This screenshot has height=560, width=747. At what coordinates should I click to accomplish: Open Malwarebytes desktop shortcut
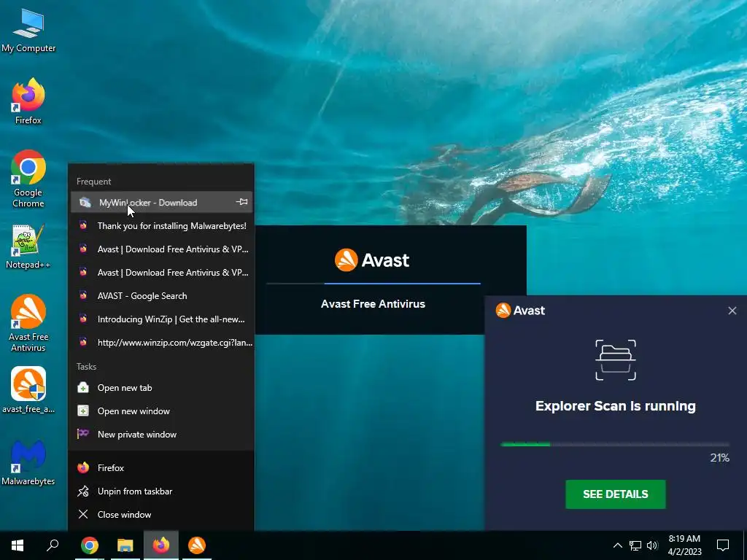coord(28,462)
